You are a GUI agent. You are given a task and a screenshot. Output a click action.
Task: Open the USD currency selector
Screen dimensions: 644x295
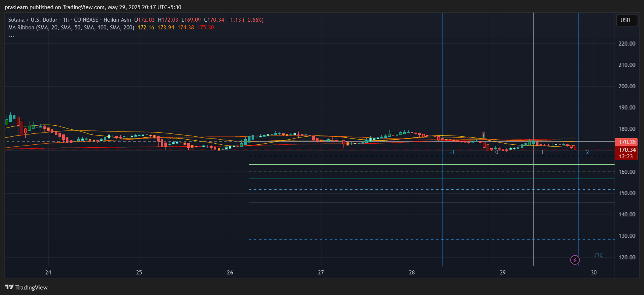pos(626,20)
